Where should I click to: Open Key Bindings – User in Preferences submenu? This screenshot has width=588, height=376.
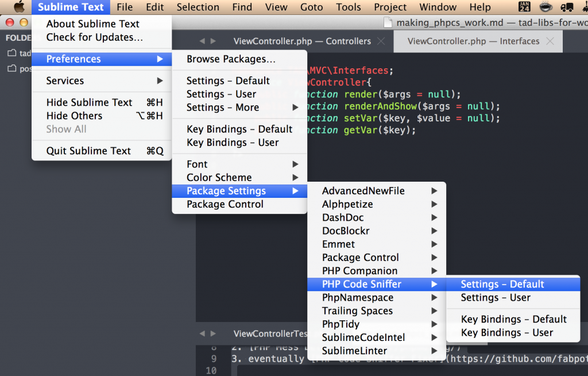[239, 143]
